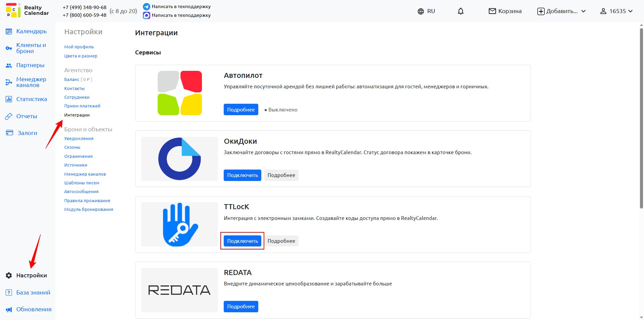Click Подключить for TTLock
Screen dimensions: 644x320
(243, 241)
